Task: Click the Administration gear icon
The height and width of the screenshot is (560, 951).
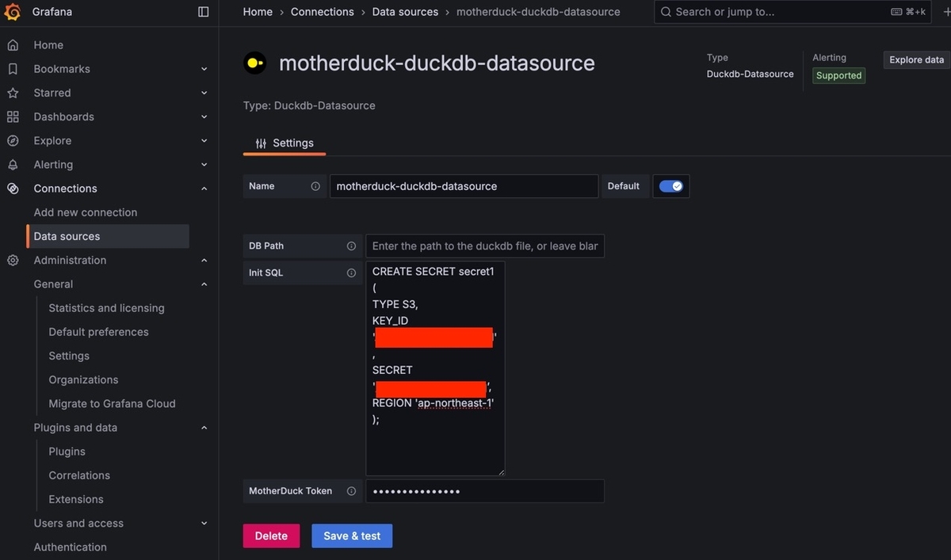Action: tap(13, 260)
